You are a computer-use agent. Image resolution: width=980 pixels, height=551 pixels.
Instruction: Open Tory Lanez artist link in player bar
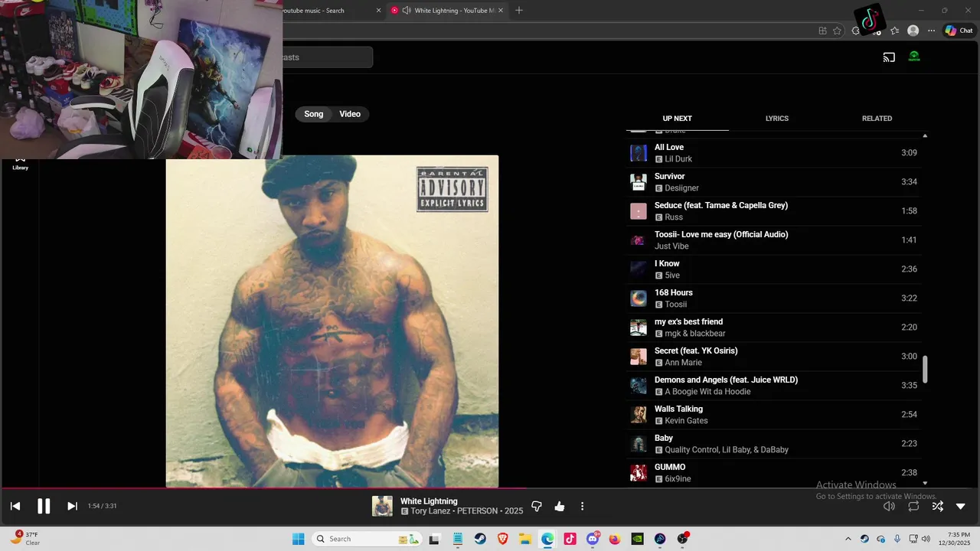pyautogui.click(x=432, y=511)
